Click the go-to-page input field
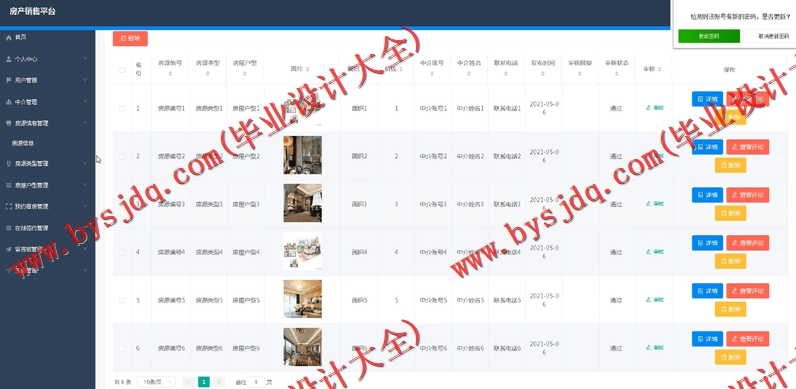This screenshot has height=389, width=796. [256, 382]
